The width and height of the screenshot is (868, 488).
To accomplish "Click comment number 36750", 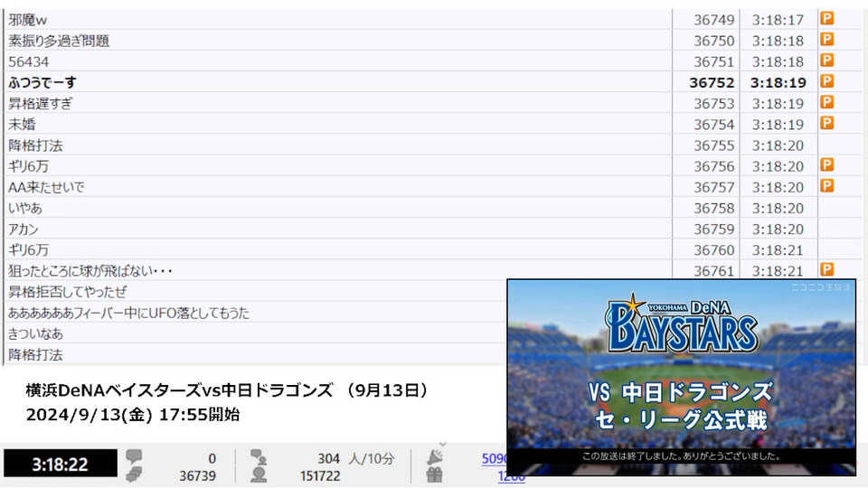I will [713, 41].
